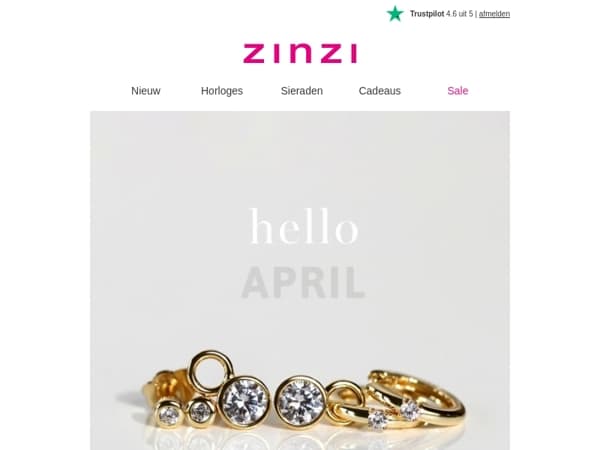Viewport: 600px width, 450px height.
Task: Click the APRIL heading in banner
Action: pos(303,283)
